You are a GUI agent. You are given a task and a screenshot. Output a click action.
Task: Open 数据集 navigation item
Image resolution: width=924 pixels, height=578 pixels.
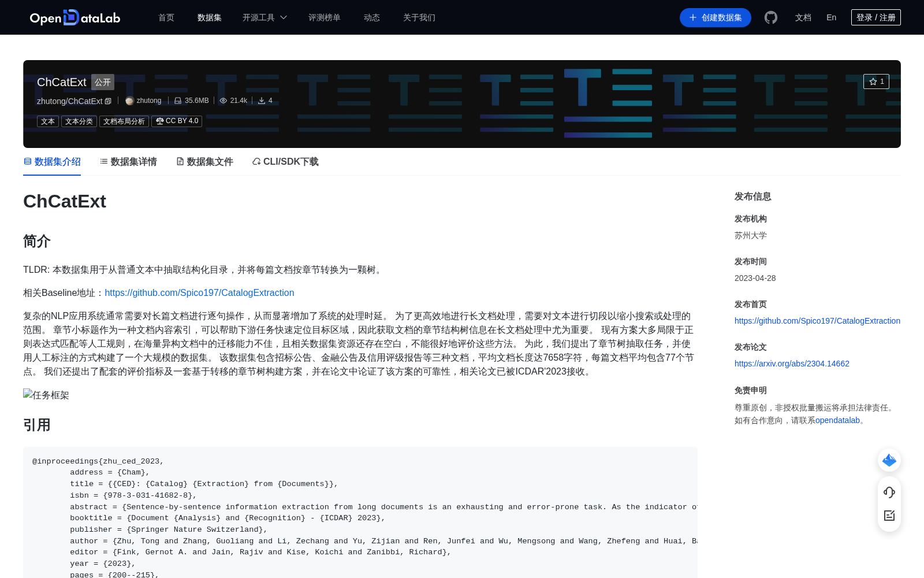(209, 17)
